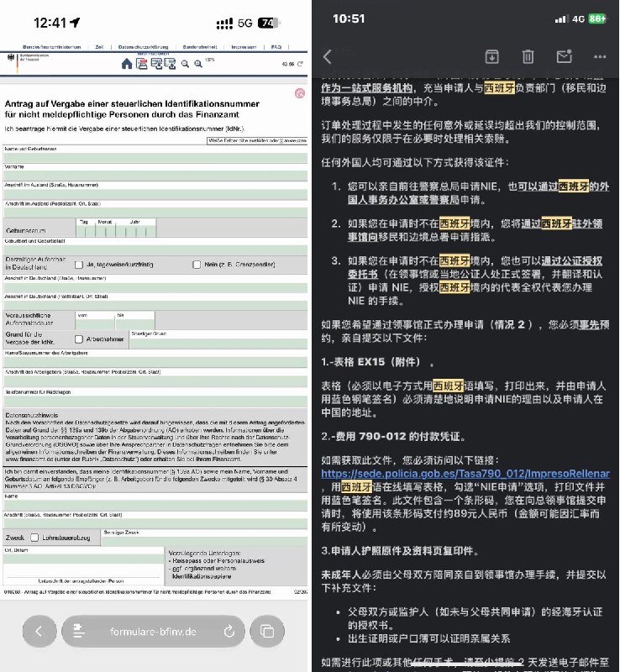Screen dimensions: 620x672
Task: Zoom in using the plus magnifier icon
Action: (198, 64)
